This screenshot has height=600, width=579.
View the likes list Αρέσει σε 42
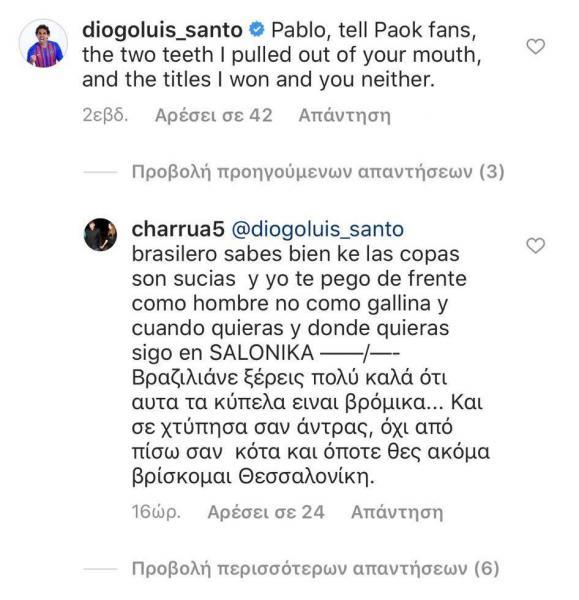214,116
